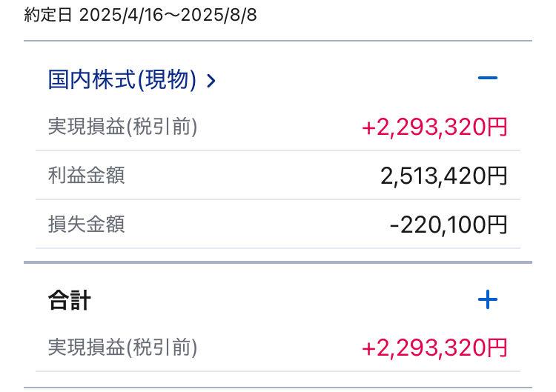Open the 国内株式 heading link
Viewport: 556px width, 392px height.
pos(93,79)
